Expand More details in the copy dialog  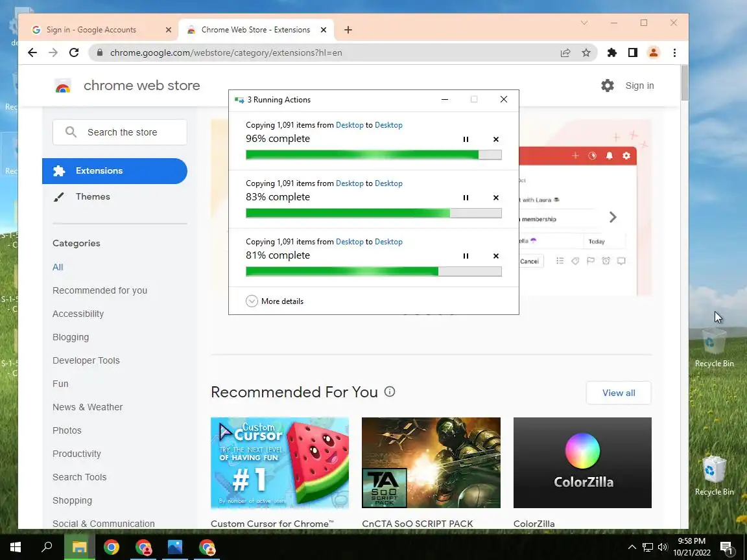[275, 301]
